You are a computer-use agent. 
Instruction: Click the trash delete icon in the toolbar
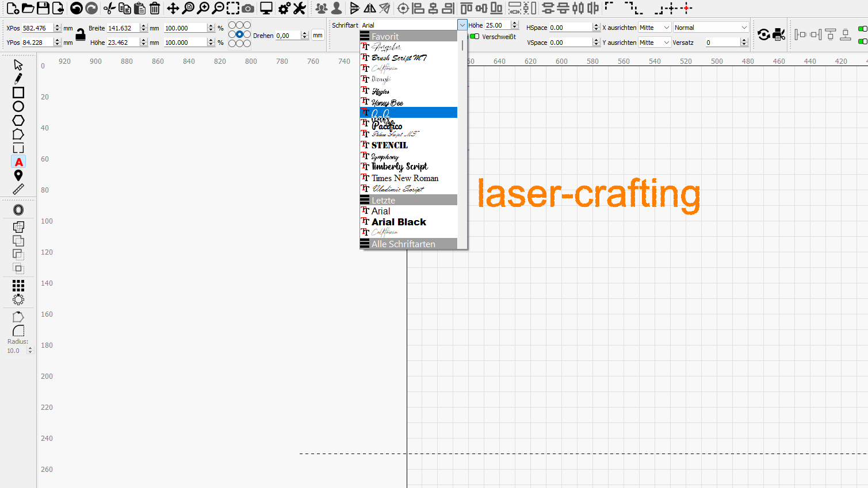[x=154, y=9]
